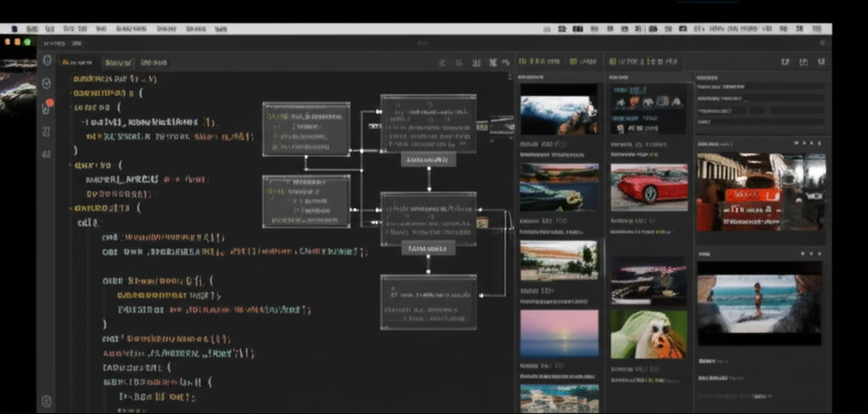Select the second icon in the left activity bar
Screen dimensions: 868x414
[47, 83]
